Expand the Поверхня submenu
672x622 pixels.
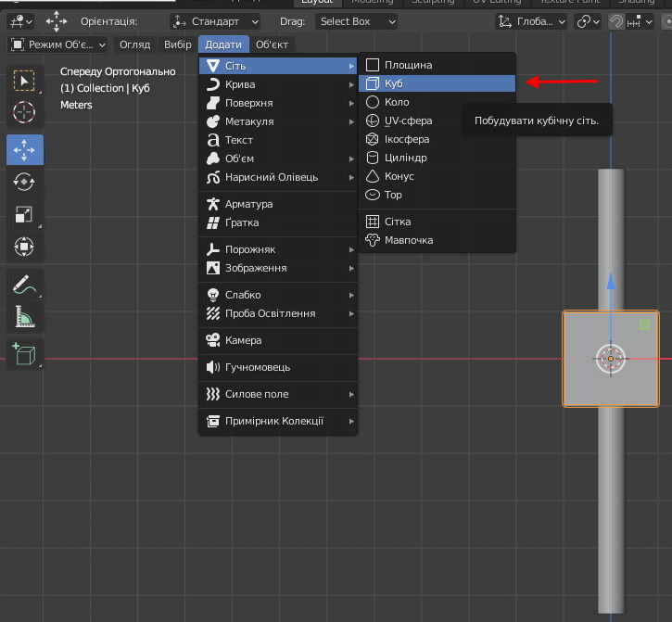(279, 103)
